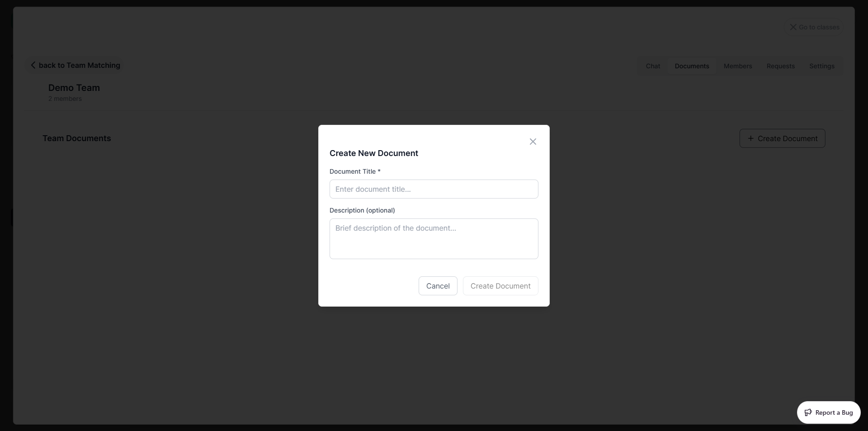The width and height of the screenshot is (868, 431).
Task: Switch to the Chat tab
Action: click(x=653, y=66)
